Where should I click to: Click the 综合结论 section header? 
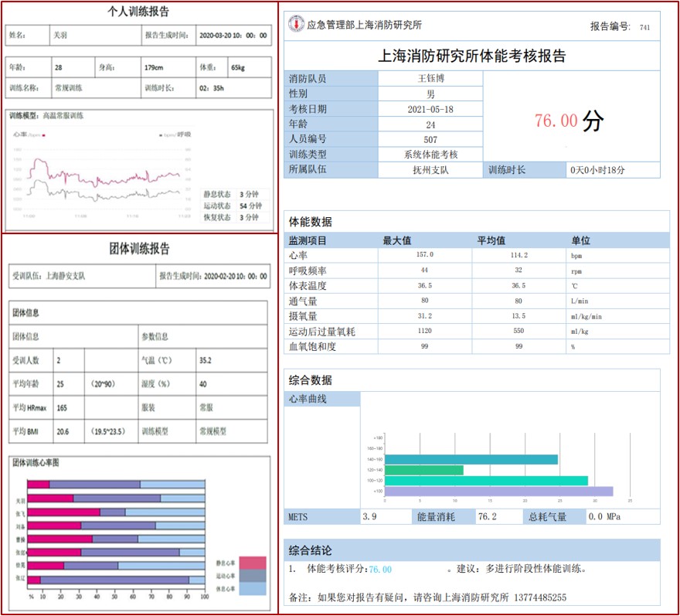311,550
